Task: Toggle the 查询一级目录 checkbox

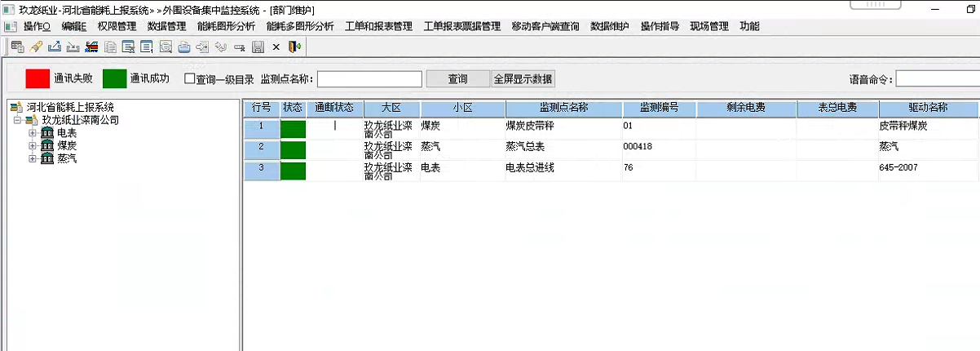Action: click(x=190, y=79)
